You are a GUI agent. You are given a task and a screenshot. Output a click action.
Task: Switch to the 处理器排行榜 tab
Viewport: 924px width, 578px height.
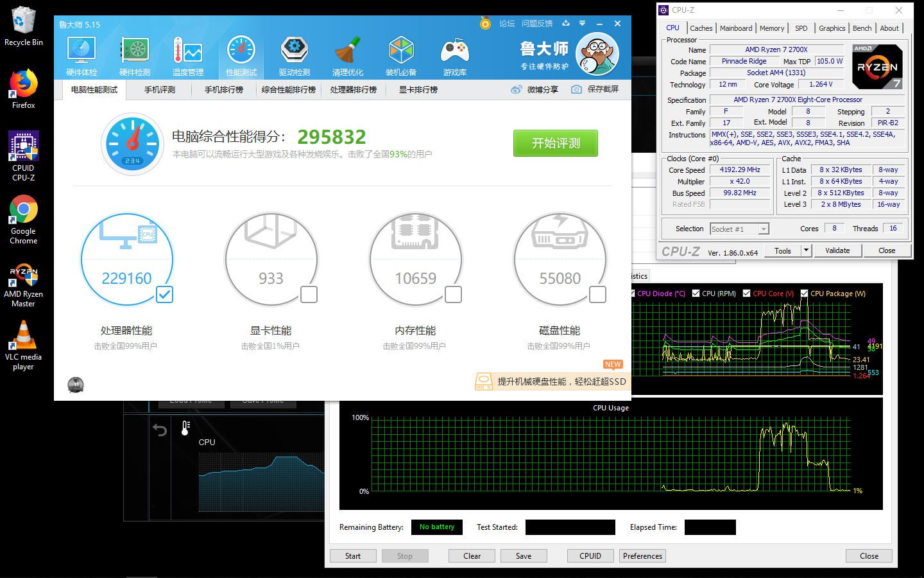pos(353,90)
